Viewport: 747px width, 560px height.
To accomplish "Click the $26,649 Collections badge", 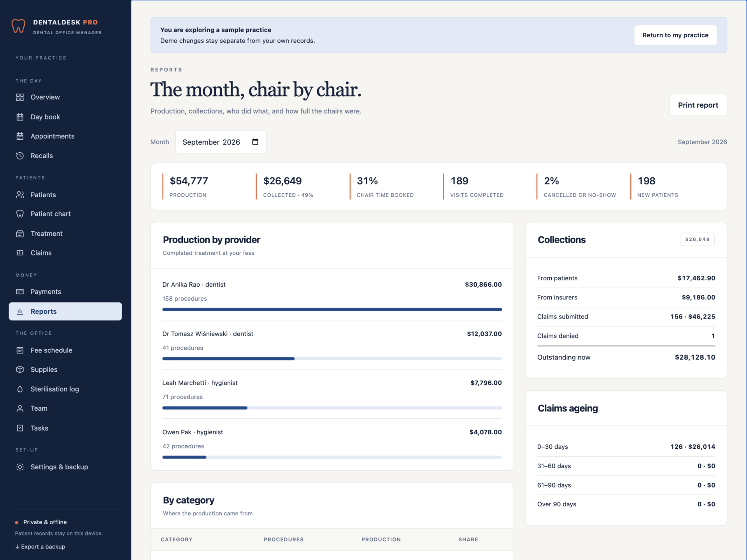I will [x=697, y=240].
